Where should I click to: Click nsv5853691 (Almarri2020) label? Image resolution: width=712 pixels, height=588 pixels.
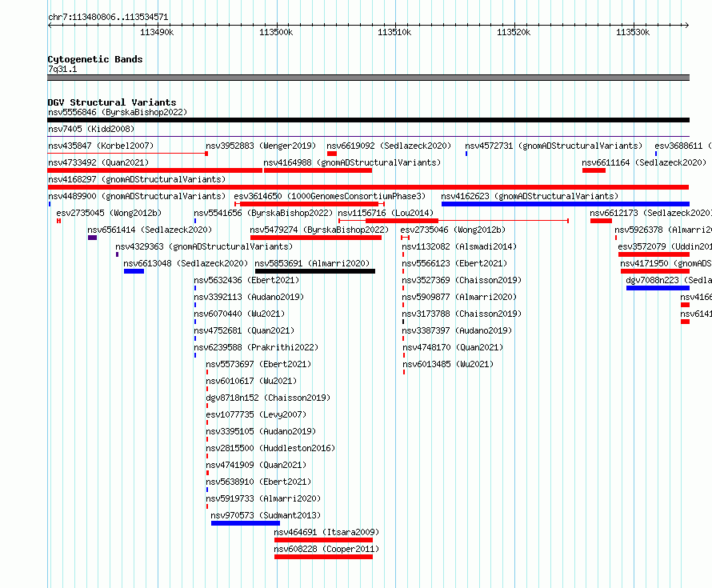(312, 263)
